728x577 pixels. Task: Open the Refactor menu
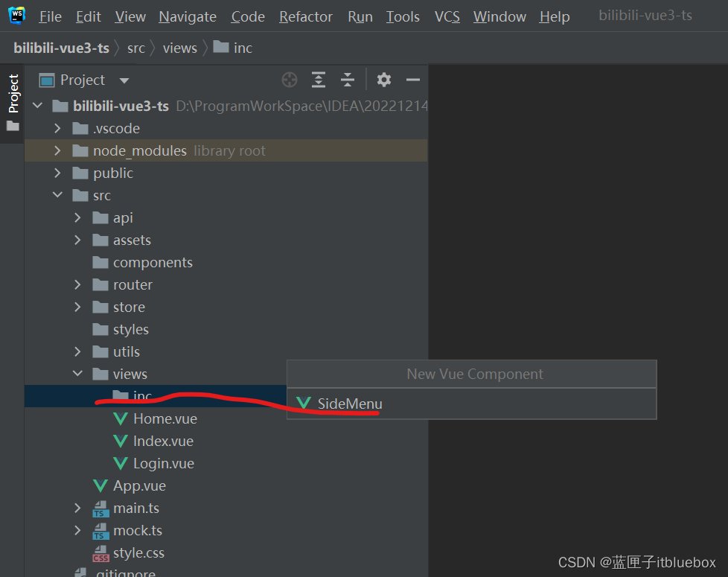[305, 16]
